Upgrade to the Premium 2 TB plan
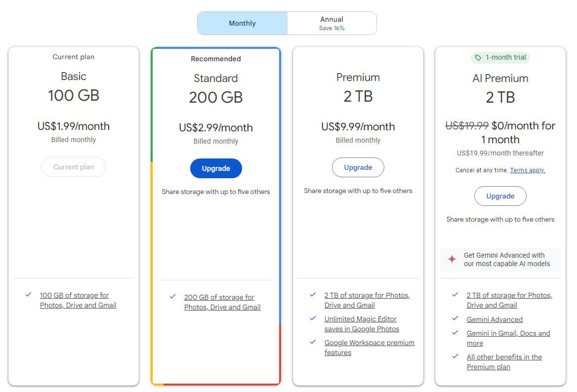Screen dimensions: 577x392 click(x=358, y=167)
